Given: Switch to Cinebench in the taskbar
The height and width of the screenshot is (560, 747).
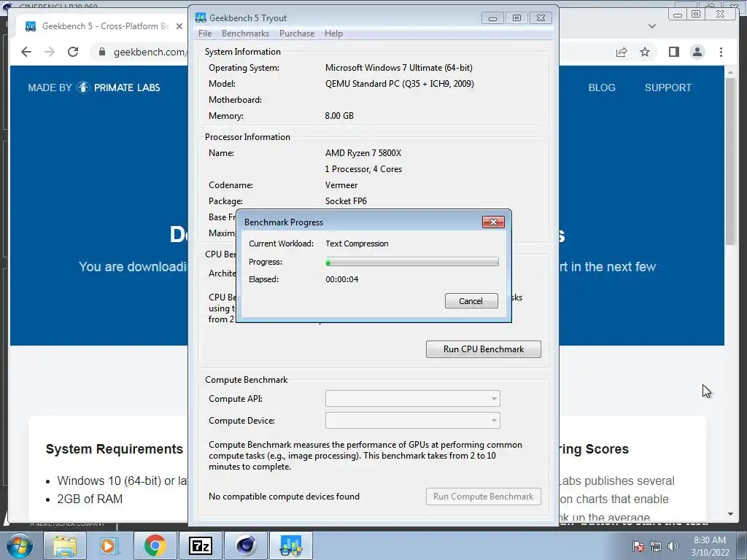Looking at the screenshot, I should 245,545.
